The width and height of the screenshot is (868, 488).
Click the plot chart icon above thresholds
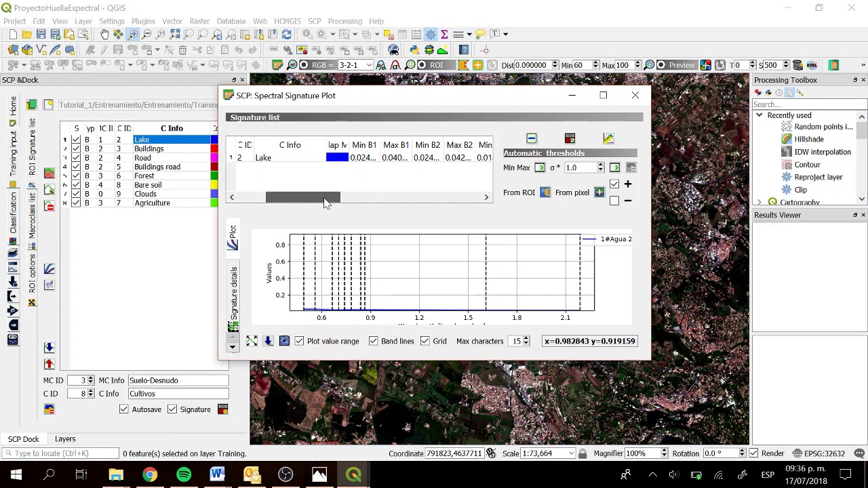(x=608, y=138)
